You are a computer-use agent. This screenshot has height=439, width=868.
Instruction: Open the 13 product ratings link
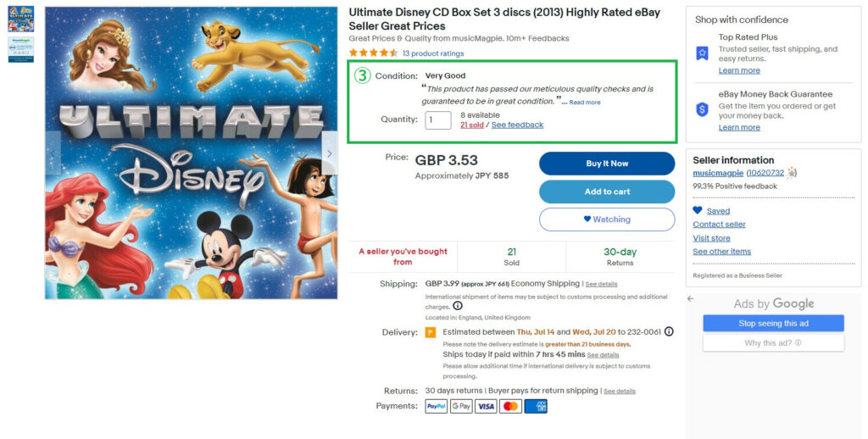coord(433,53)
